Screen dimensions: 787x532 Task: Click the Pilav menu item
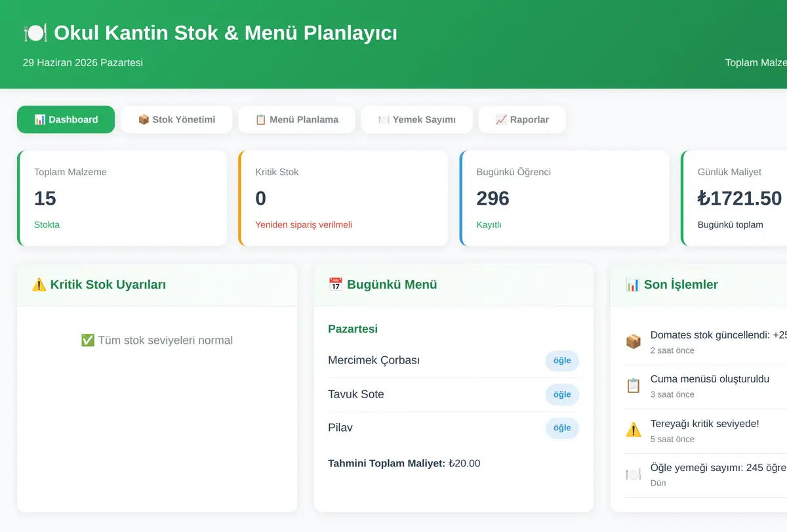(x=340, y=428)
